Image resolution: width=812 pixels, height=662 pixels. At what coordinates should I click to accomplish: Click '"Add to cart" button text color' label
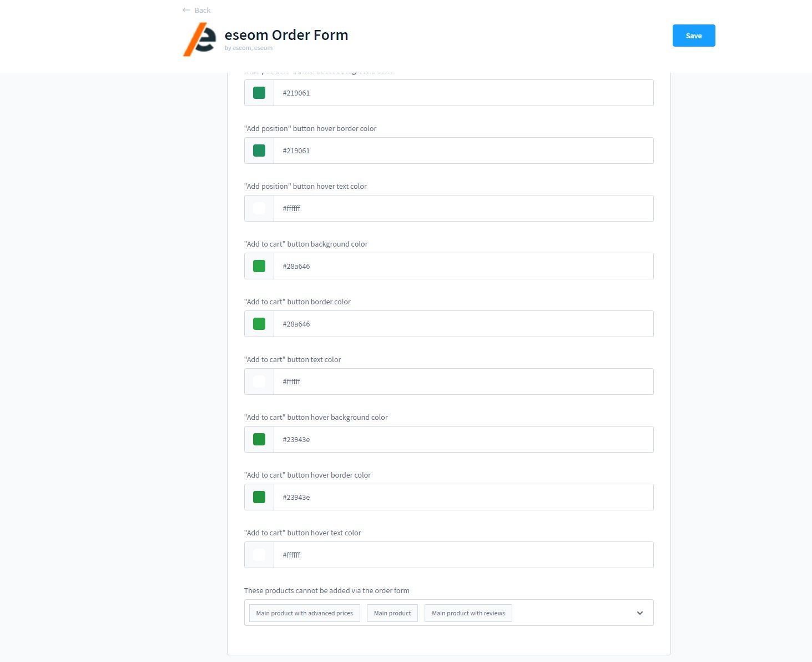pyautogui.click(x=292, y=359)
